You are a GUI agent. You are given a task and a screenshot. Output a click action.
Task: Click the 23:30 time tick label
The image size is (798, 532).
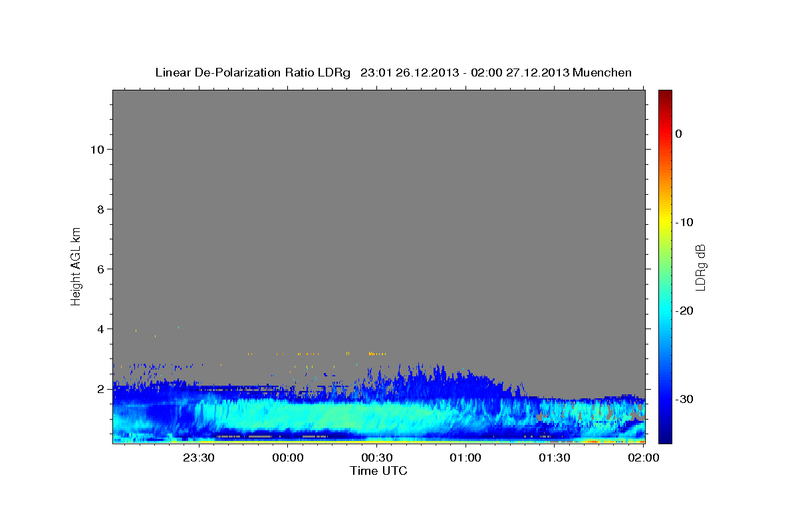199,458
